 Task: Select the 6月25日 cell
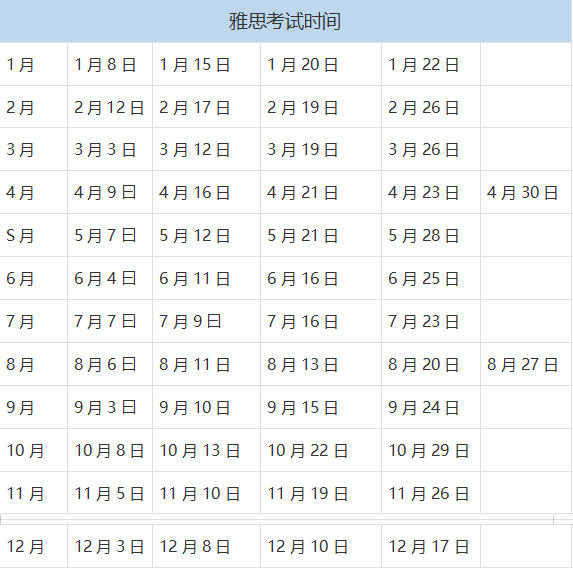(x=431, y=279)
